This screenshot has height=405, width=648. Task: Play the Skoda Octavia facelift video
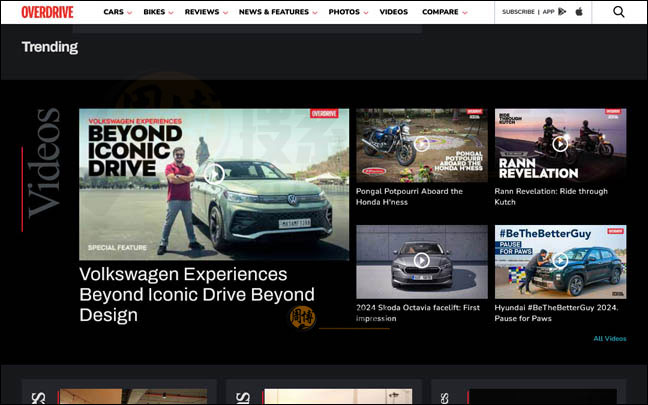(422, 260)
